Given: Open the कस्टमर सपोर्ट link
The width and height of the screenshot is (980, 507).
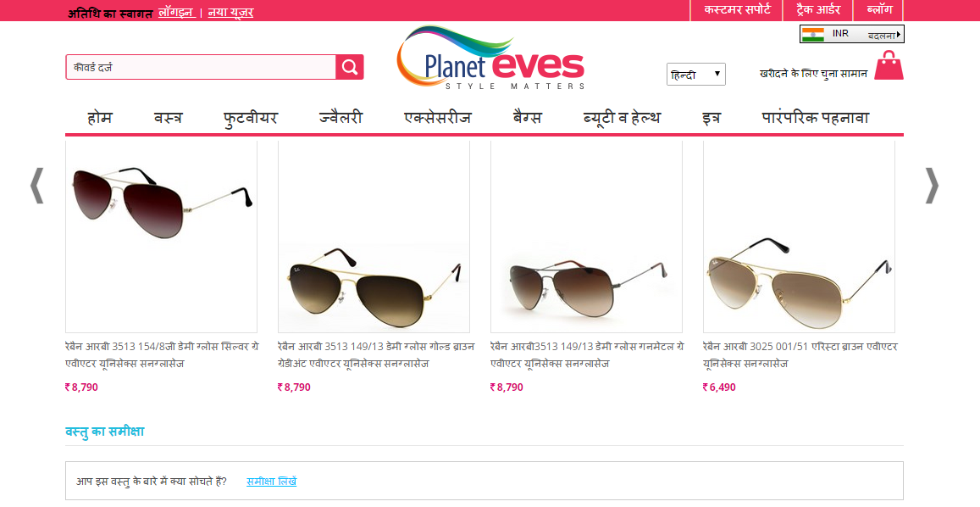Looking at the screenshot, I should coord(737,10).
